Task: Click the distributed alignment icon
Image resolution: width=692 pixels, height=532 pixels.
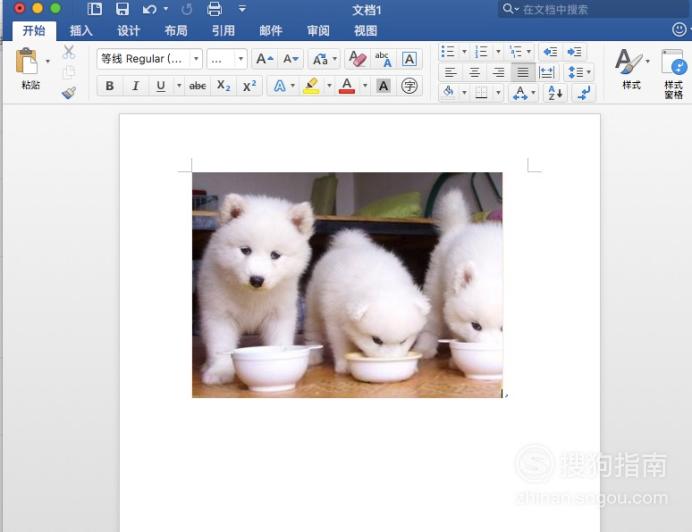Action: 546,72
